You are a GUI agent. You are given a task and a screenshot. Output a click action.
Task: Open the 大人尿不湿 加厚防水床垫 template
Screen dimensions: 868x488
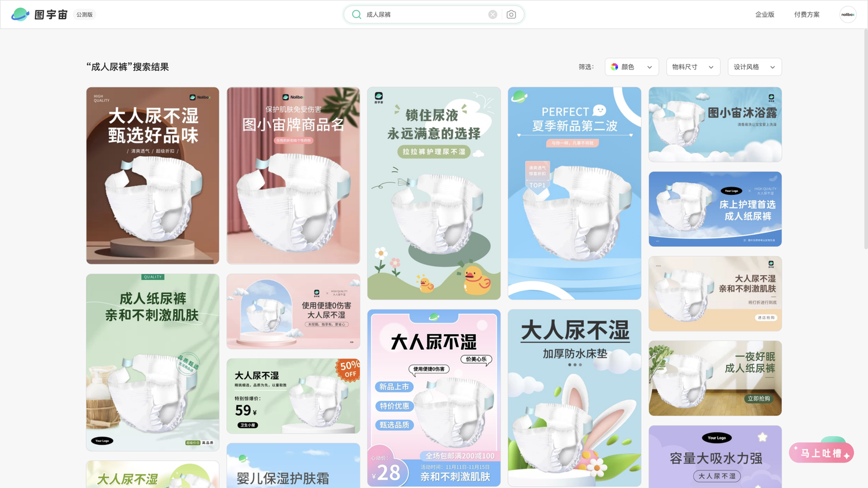click(x=575, y=398)
